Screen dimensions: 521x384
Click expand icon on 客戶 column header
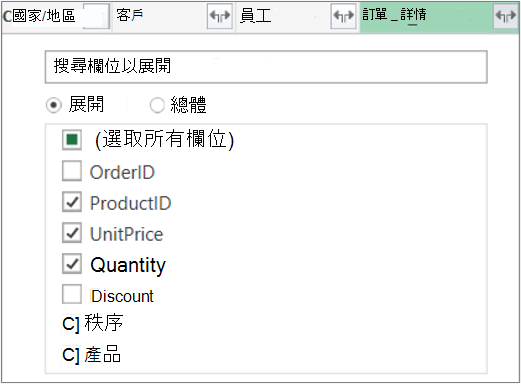coord(219,16)
